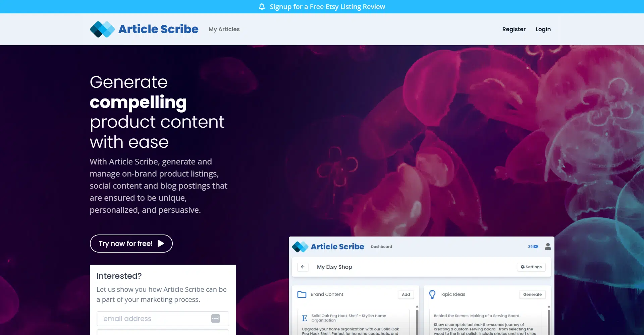Click the Signup for Free Etsy Listing Review banner

pos(327,7)
